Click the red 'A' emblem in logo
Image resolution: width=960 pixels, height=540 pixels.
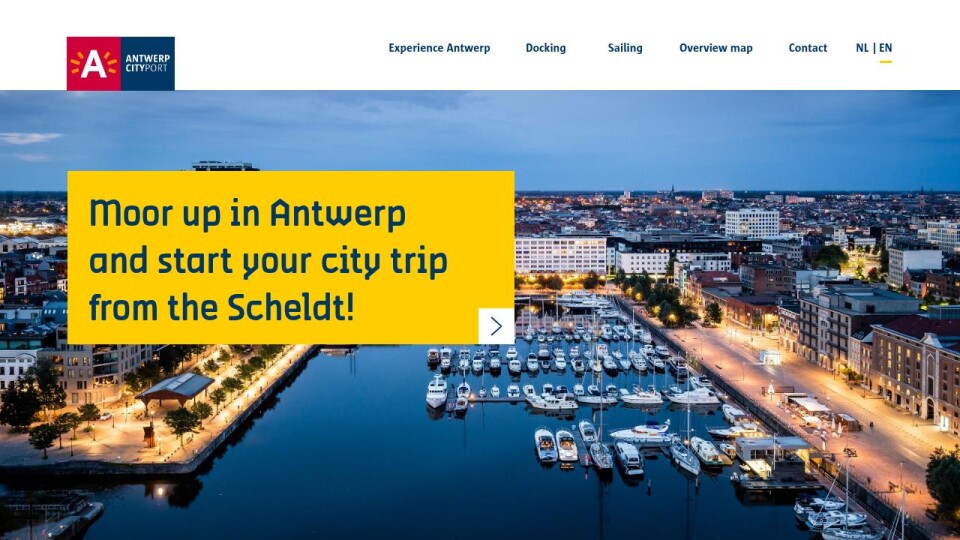(x=94, y=63)
